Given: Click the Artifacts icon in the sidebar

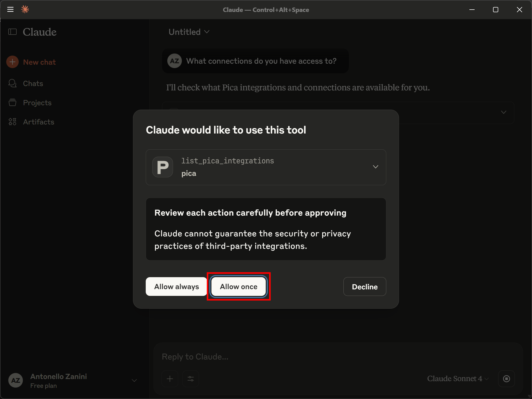Looking at the screenshot, I should [x=12, y=122].
